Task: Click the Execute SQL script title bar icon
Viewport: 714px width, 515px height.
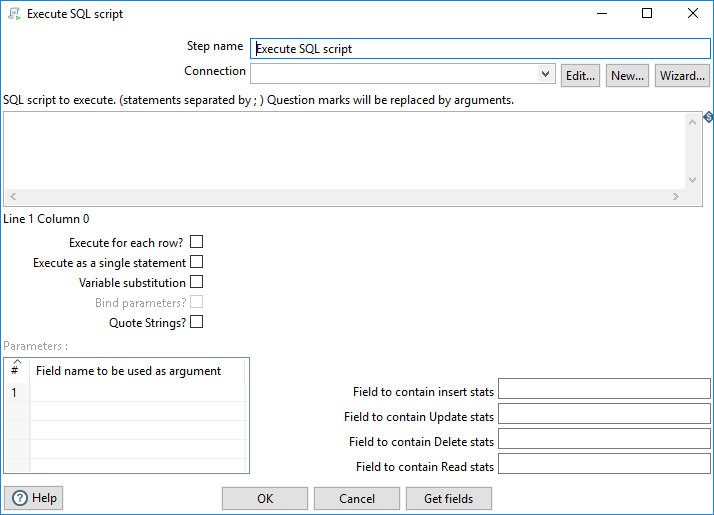Action: pyautogui.click(x=14, y=14)
